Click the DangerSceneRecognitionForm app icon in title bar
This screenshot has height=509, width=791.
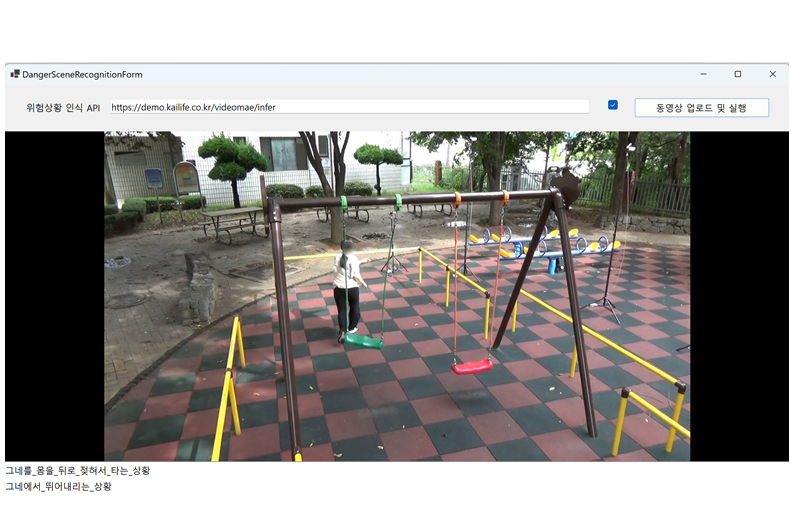(x=15, y=74)
